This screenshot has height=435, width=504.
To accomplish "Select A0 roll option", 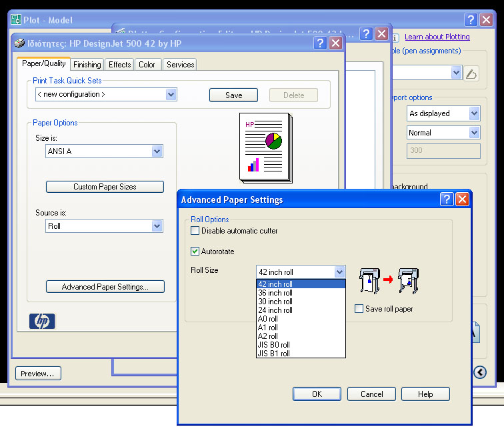I will pos(301,319).
